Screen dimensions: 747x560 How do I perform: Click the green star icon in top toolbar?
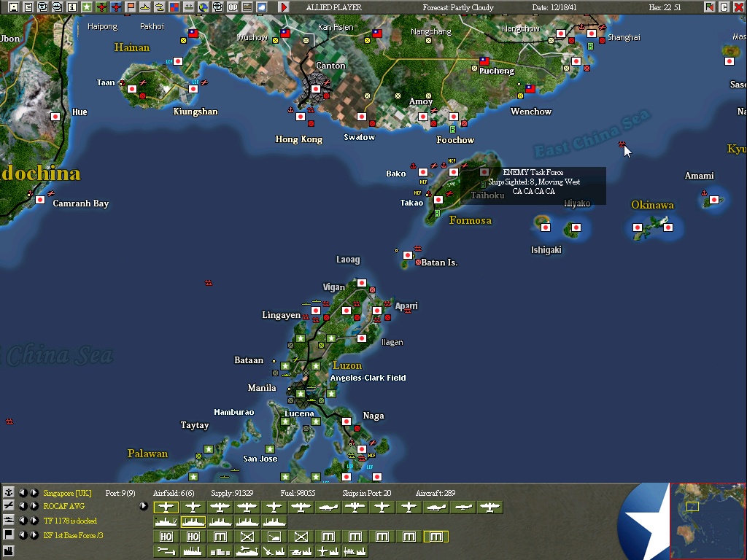click(x=87, y=7)
